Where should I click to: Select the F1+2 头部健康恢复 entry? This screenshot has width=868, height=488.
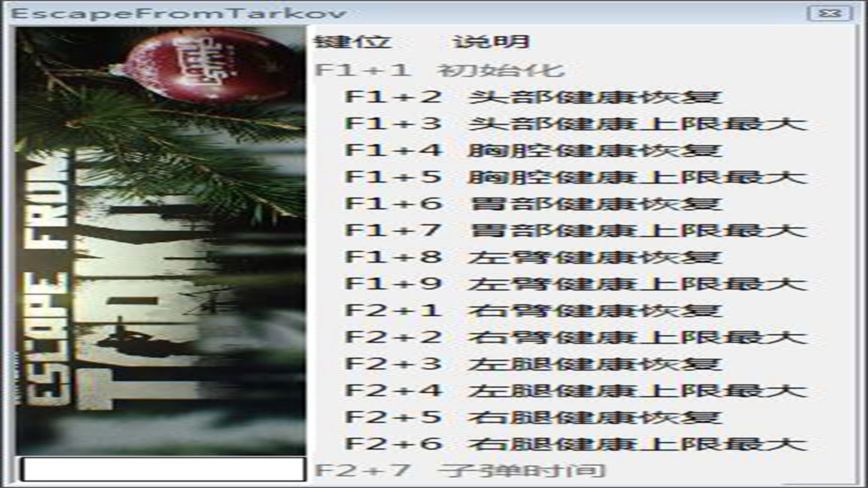533,97
